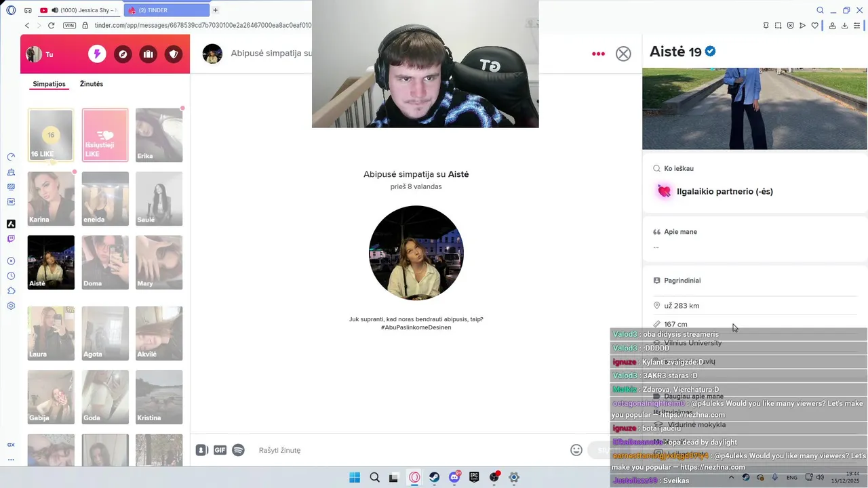Click the Ilgalaikio partnerio (-ės) text
Viewport: 868px width, 488px height.
(x=725, y=191)
